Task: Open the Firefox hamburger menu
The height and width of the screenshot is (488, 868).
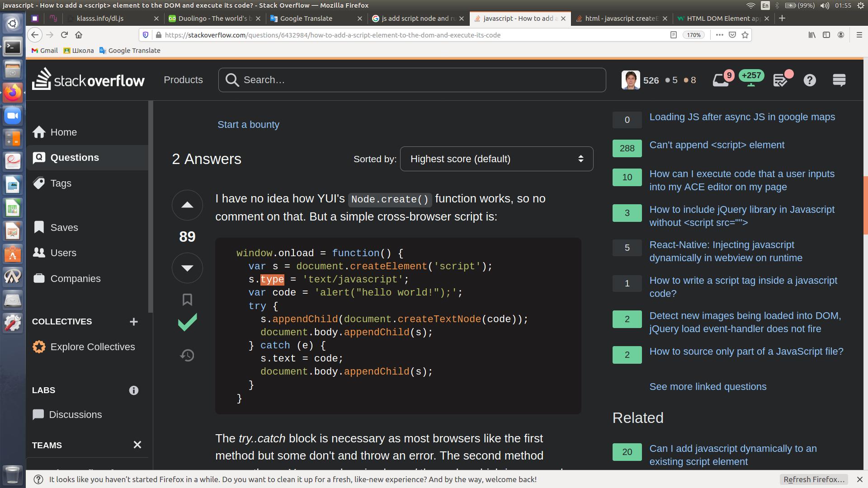Action: tap(859, 35)
